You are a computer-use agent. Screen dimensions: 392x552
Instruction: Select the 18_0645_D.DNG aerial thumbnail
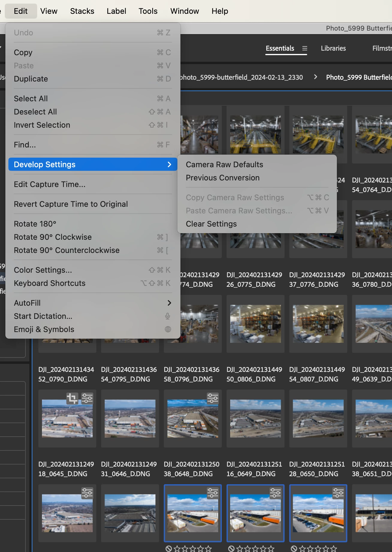pos(67,419)
